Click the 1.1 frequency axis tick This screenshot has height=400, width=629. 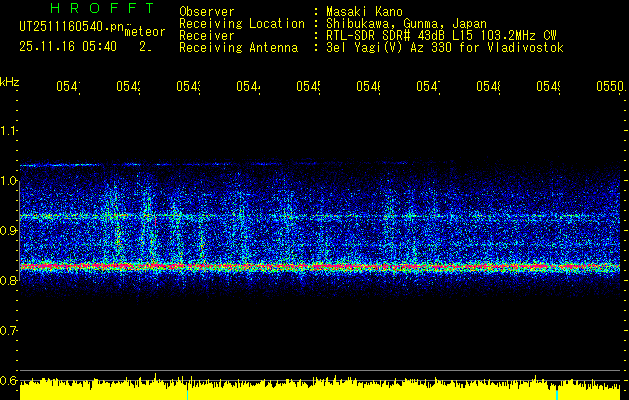[9, 131]
